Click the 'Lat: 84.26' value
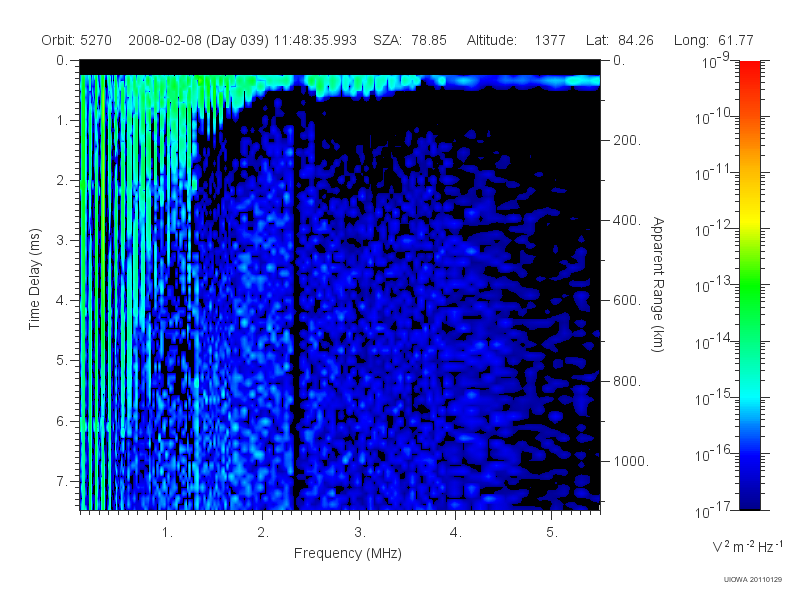Viewport: 800px width, 600px height. [x=620, y=40]
